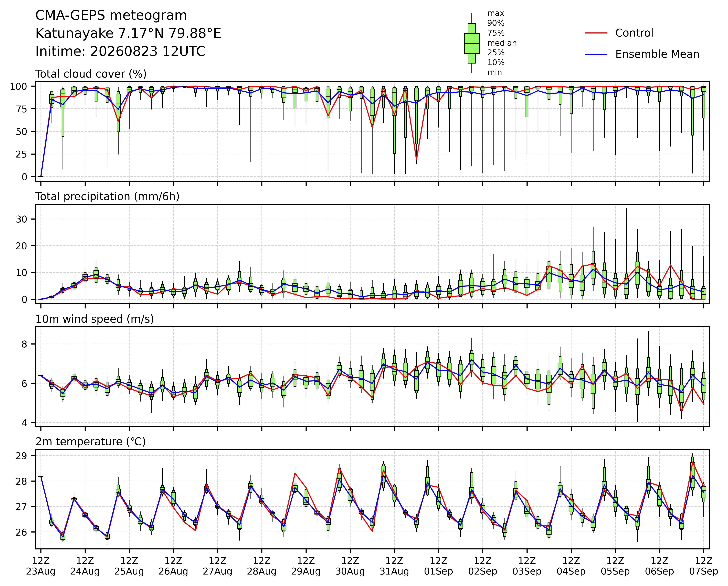Click the Total precipitation (mm/6h) panel title
This screenshot has height=586, width=728.
[107, 197]
